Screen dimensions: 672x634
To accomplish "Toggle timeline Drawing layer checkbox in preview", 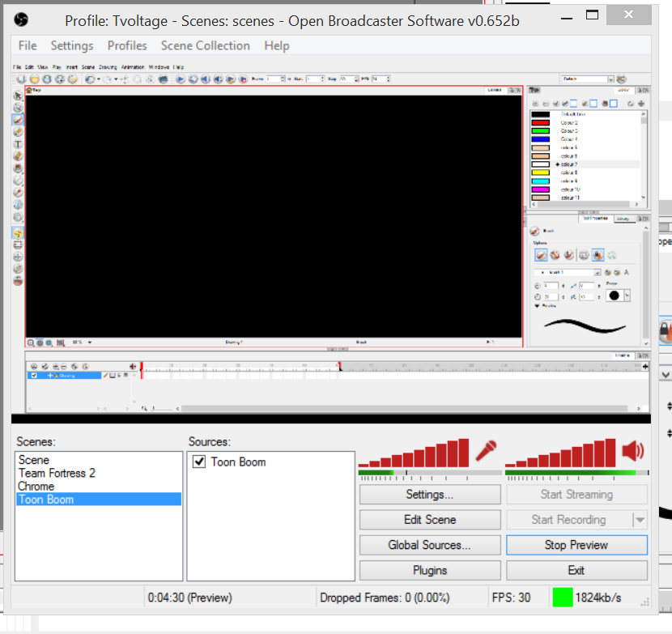I will (34, 376).
